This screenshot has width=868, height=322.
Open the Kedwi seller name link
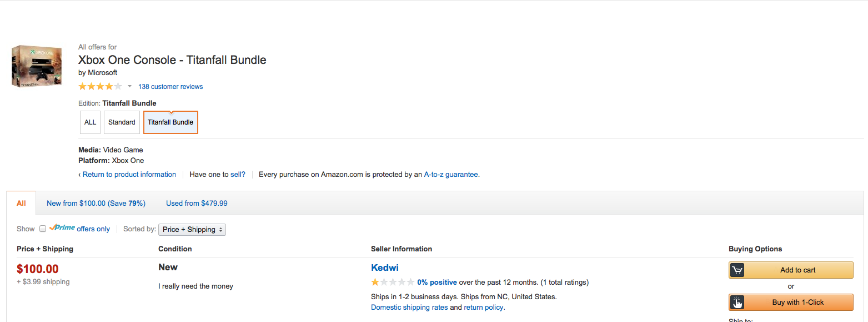click(x=385, y=267)
